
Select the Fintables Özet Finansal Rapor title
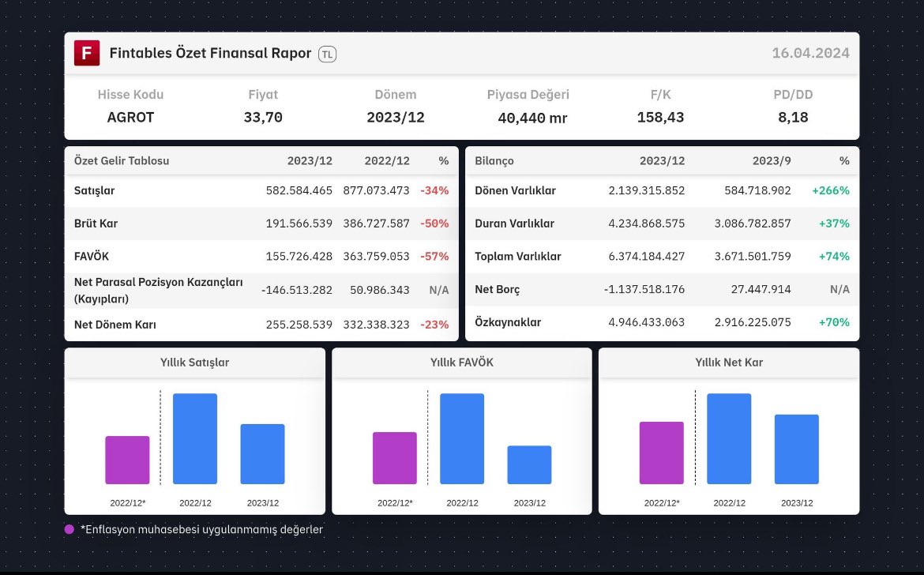pyautogui.click(x=210, y=53)
